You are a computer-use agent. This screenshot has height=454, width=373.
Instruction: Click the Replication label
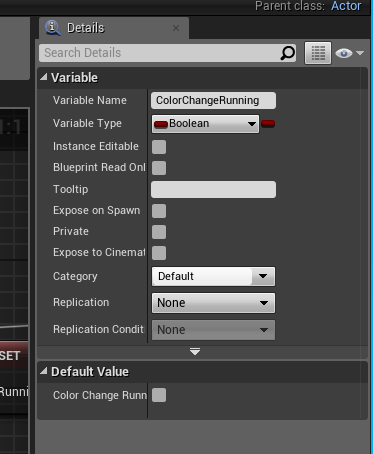click(x=81, y=302)
